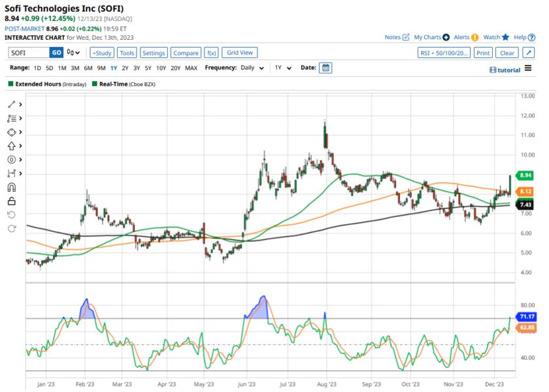Add chart to Watch via star icon
Viewport: 549px width, 392px height.
(x=505, y=37)
